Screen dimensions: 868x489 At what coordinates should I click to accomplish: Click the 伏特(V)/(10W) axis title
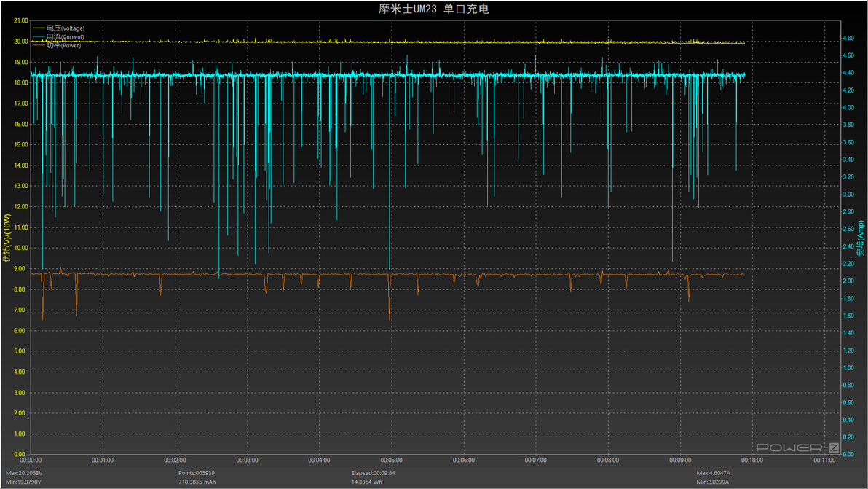tap(7, 238)
